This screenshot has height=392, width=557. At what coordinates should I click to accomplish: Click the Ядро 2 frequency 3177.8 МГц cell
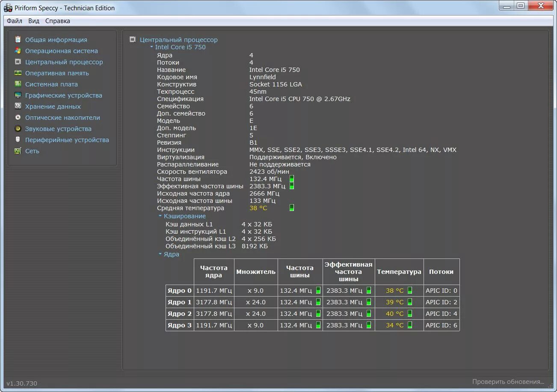click(x=214, y=313)
